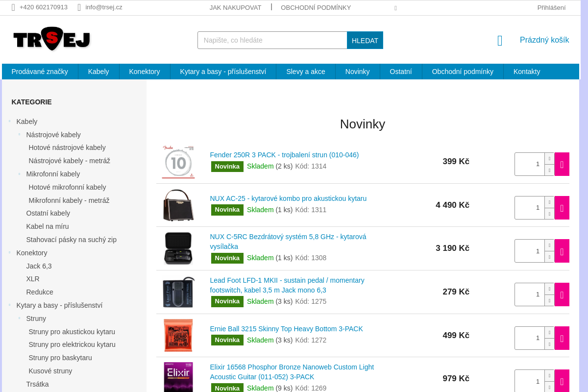Add NUX C-5RC wireless system to cart
The width and height of the screenshot is (588, 392).
point(562,251)
